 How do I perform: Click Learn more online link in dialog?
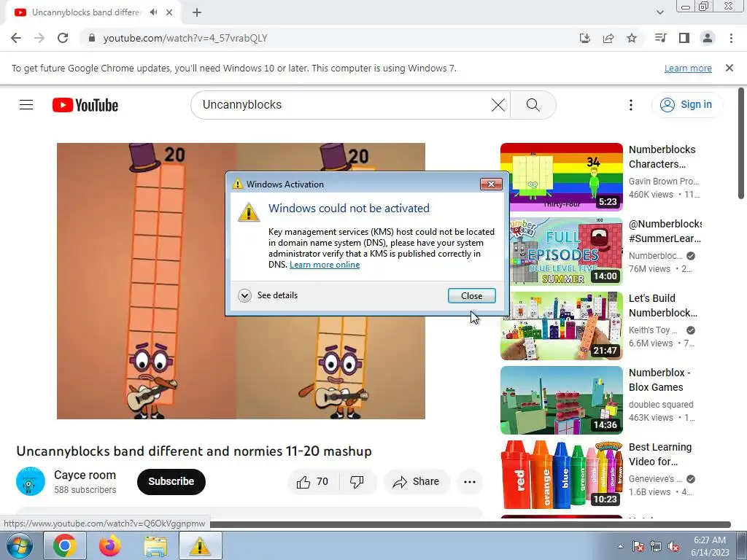[x=325, y=265]
